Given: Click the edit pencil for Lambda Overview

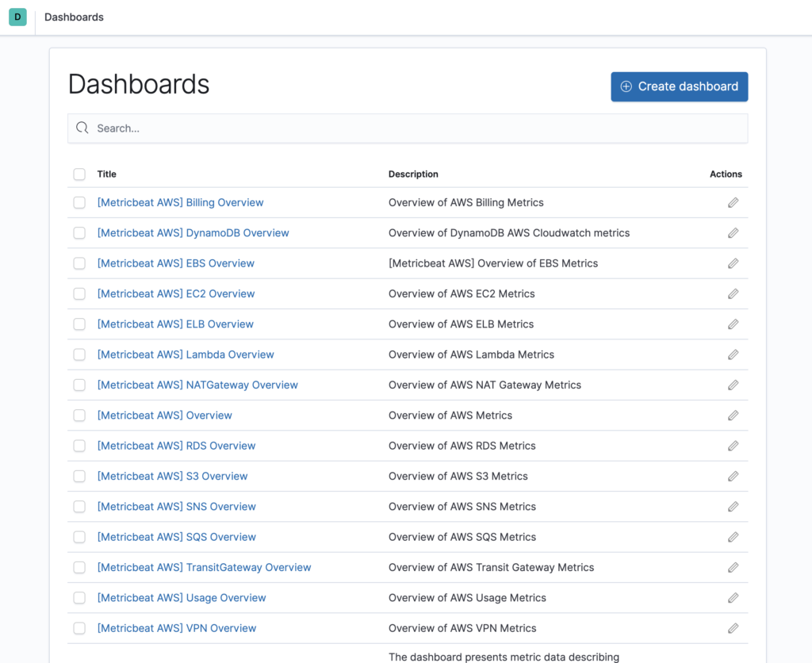Looking at the screenshot, I should pyautogui.click(x=733, y=354).
